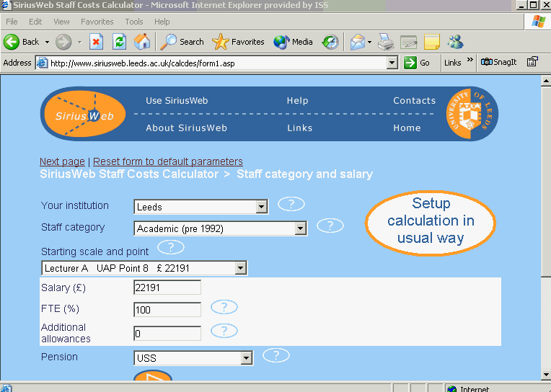The width and height of the screenshot is (551, 392).
Task: Click Reset form to default parameters link
Action: tap(168, 161)
